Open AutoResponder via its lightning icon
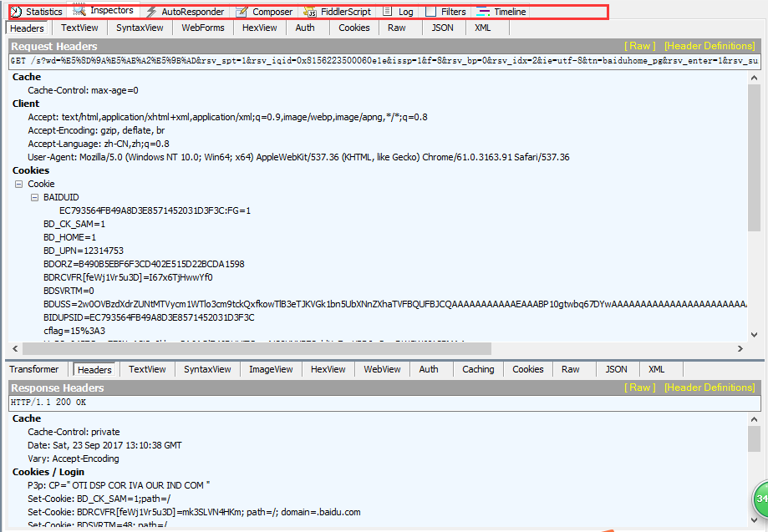 pos(151,12)
